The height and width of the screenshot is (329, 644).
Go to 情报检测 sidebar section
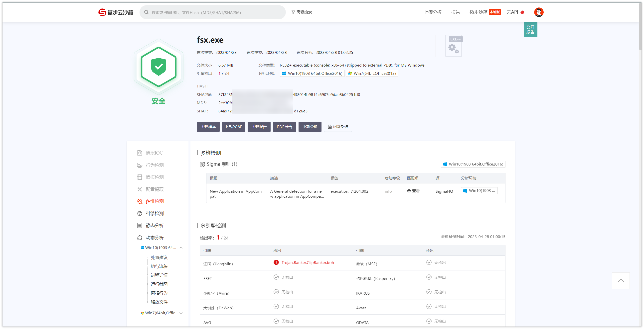(x=151, y=177)
